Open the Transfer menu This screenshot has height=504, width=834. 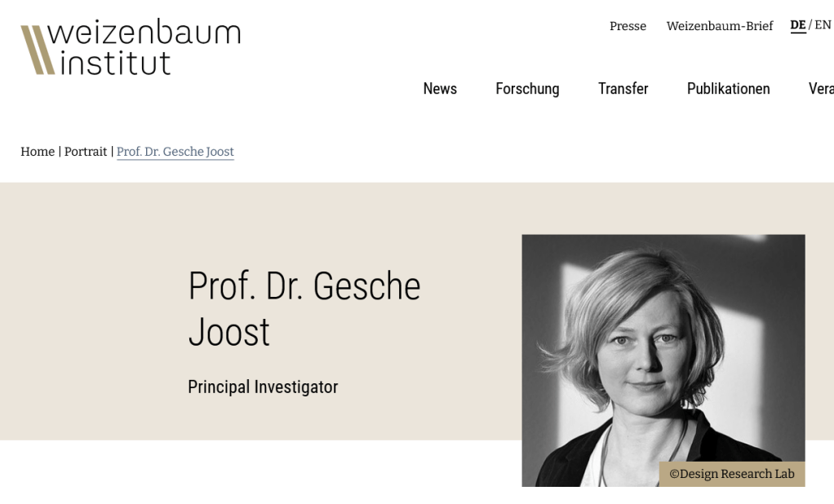click(623, 89)
